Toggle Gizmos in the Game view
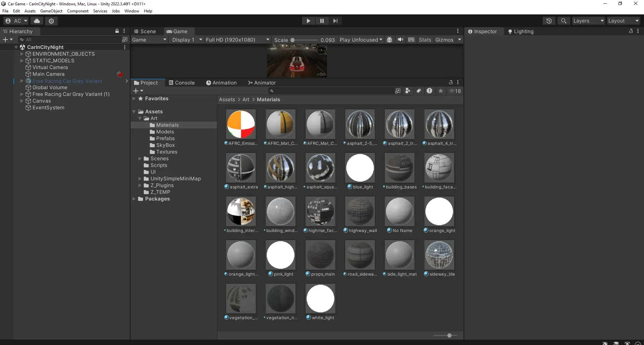The image size is (644, 345). (x=444, y=40)
